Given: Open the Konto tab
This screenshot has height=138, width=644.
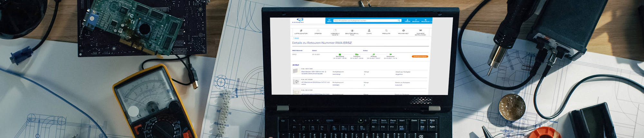Looking at the screenshot, I should tap(369, 32).
